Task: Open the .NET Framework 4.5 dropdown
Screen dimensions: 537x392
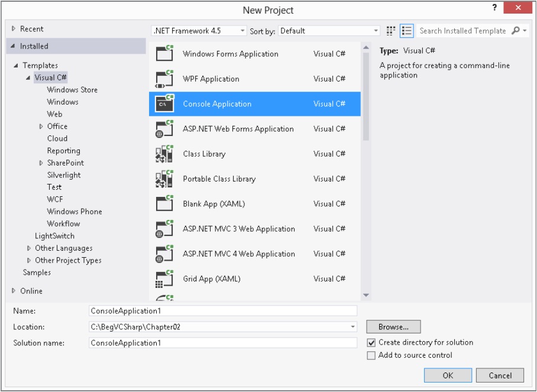Action: coord(199,31)
